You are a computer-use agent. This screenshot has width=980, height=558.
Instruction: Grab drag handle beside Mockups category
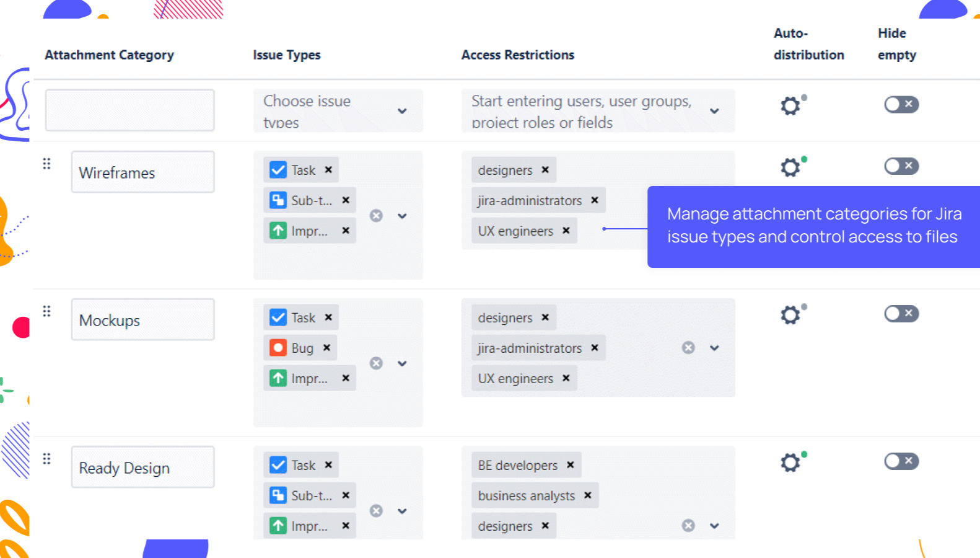coord(46,311)
